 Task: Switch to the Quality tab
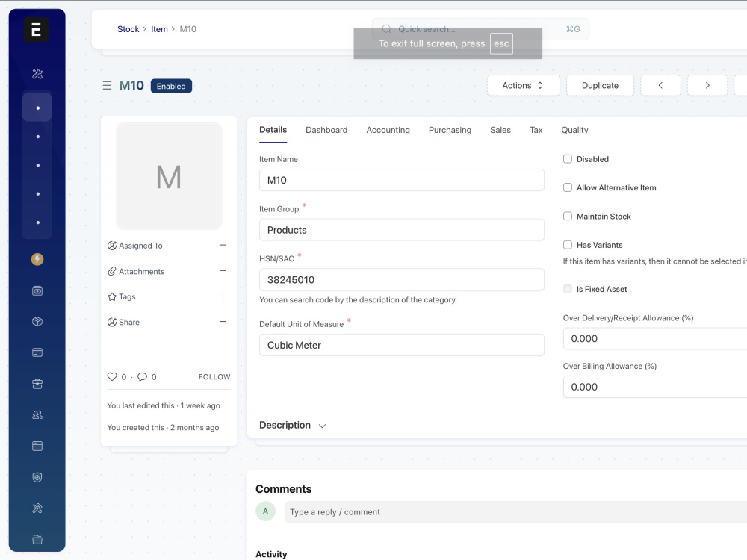click(574, 130)
